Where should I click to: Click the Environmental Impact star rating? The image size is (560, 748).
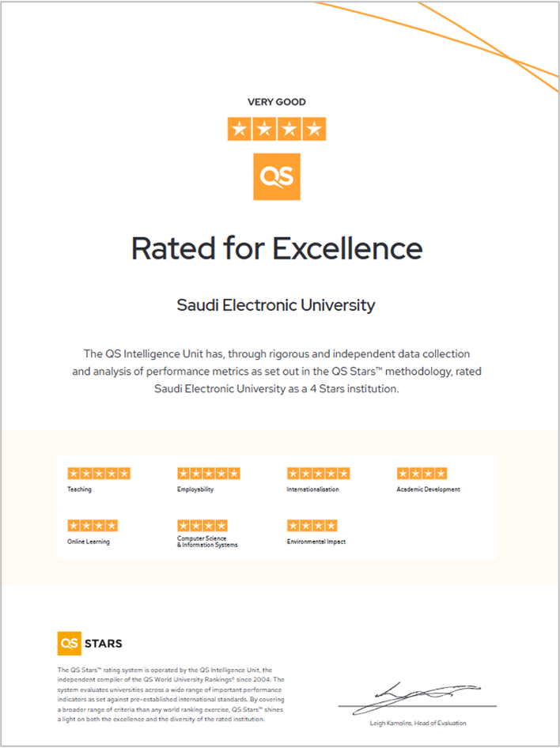pyautogui.click(x=312, y=525)
